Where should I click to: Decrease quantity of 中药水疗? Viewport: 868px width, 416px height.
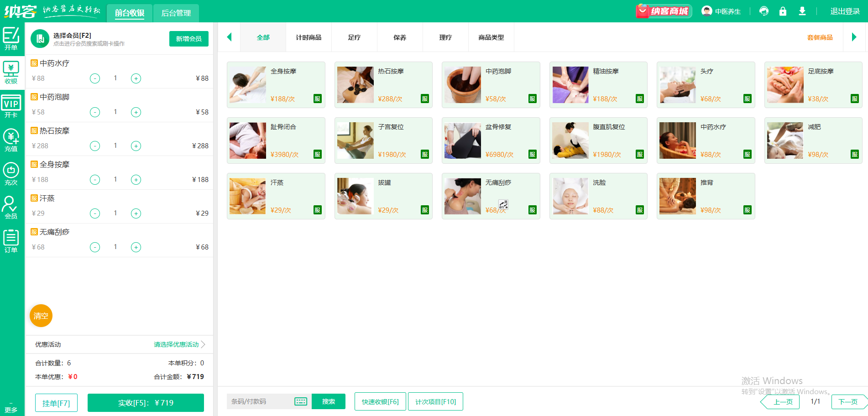[95, 78]
